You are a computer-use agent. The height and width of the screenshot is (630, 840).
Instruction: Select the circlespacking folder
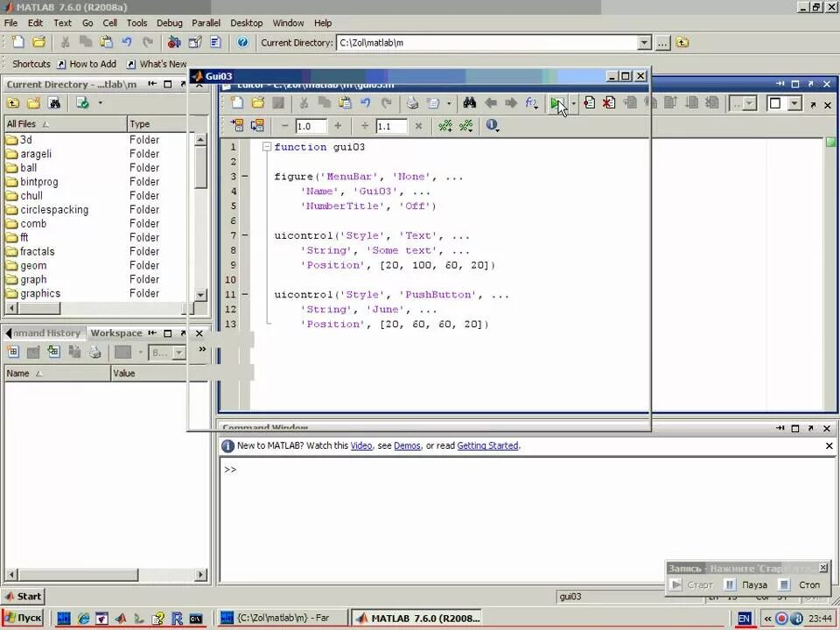pyautogui.click(x=54, y=209)
